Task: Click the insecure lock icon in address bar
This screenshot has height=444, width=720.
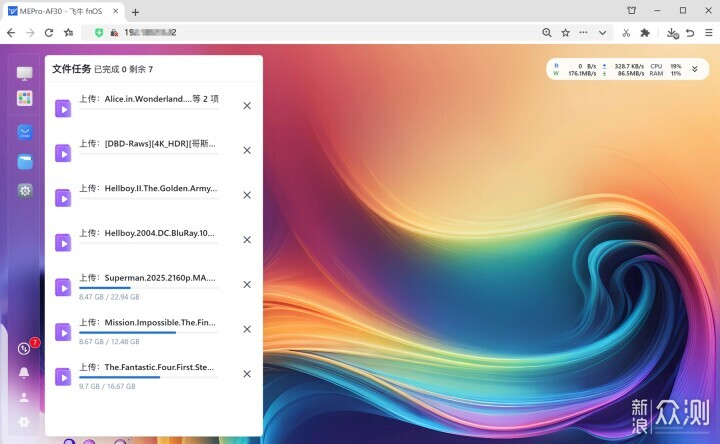Action: 114,33
